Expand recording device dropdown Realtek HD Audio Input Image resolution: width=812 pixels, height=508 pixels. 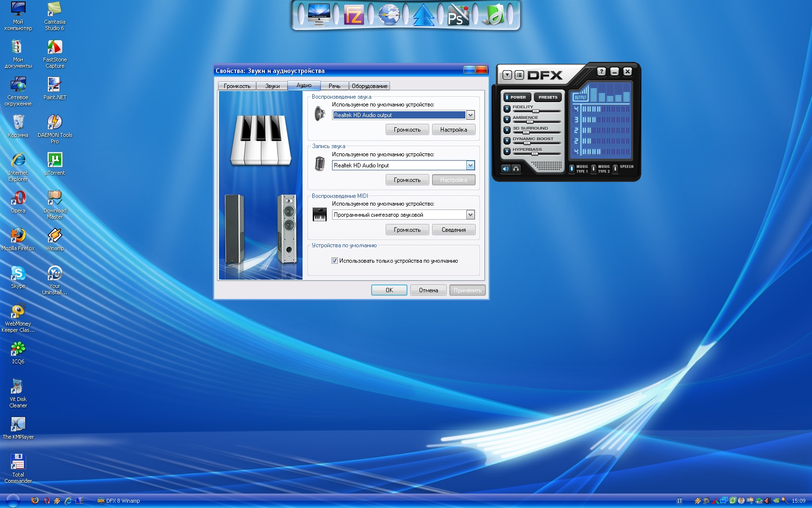(470, 165)
